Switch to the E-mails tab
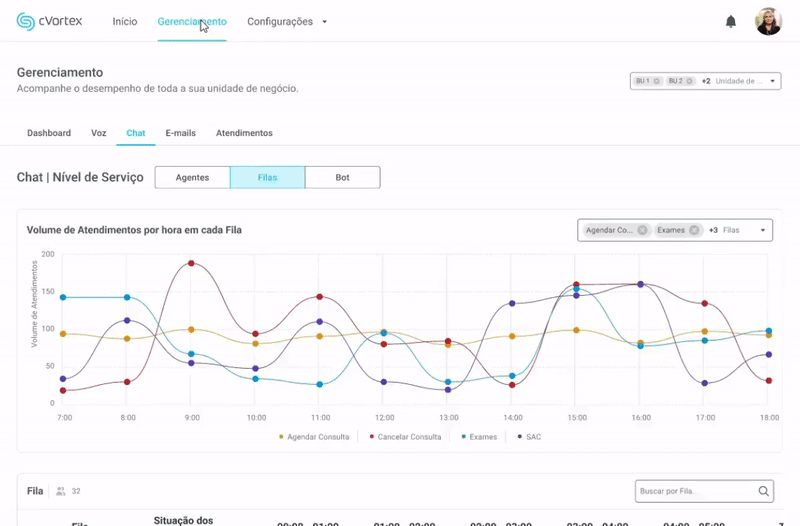This screenshot has width=800, height=526. tap(180, 133)
